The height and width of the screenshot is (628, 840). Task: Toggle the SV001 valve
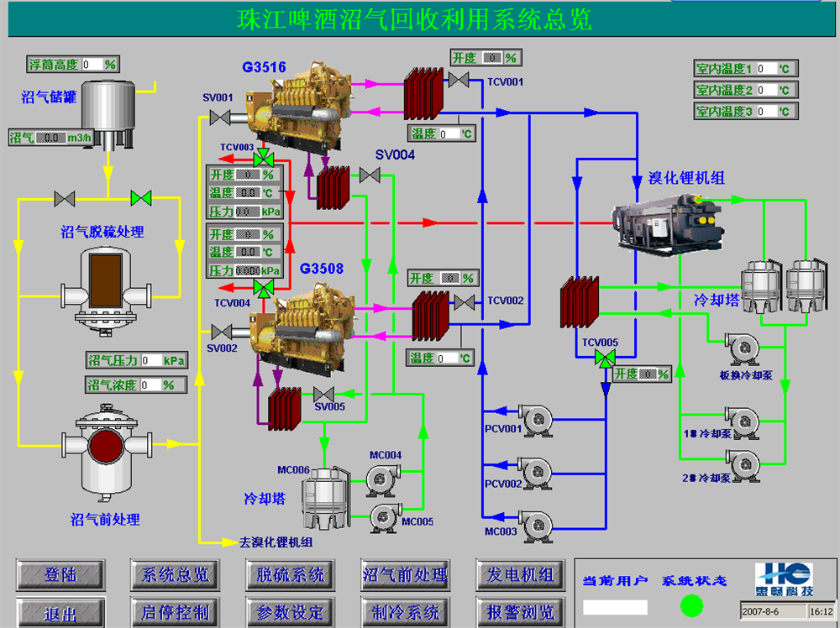(x=222, y=118)
